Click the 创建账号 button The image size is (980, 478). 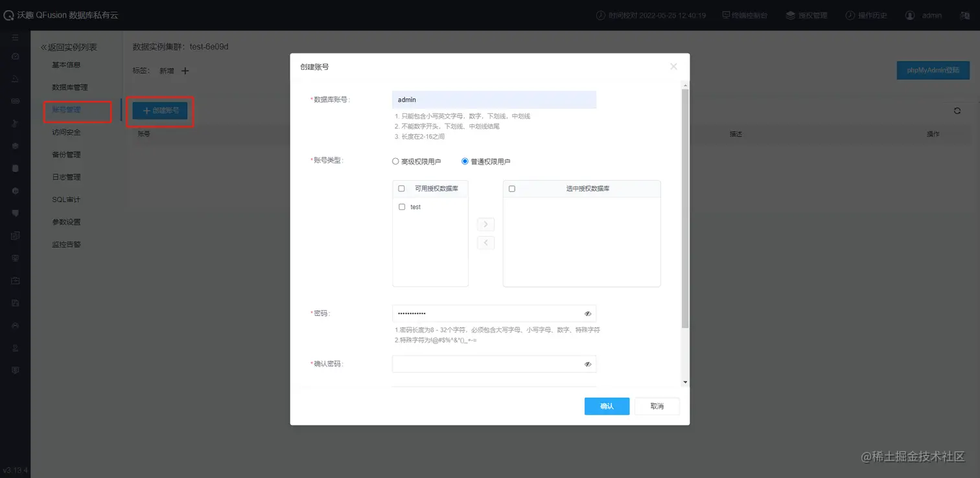pyautogui.click(x=160, y=111)
